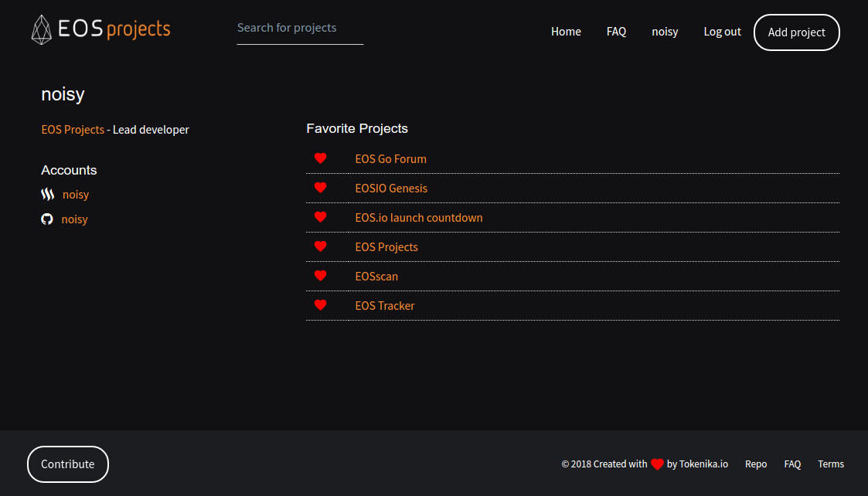Click the Add project button
868x496 pixels.
(x=797, y=32)
